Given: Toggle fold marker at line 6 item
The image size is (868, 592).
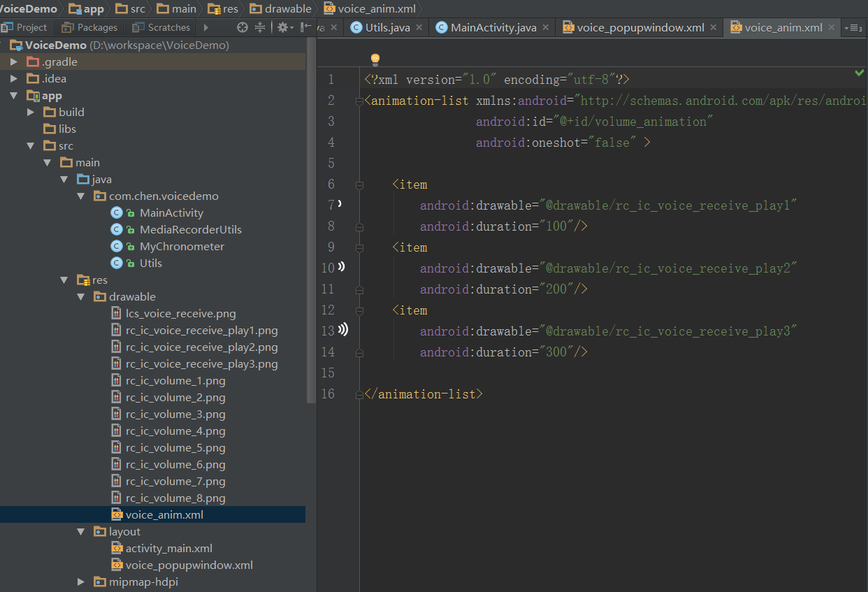Looking at the screenshot, I should pyautogui.click(x=359, y=185).
